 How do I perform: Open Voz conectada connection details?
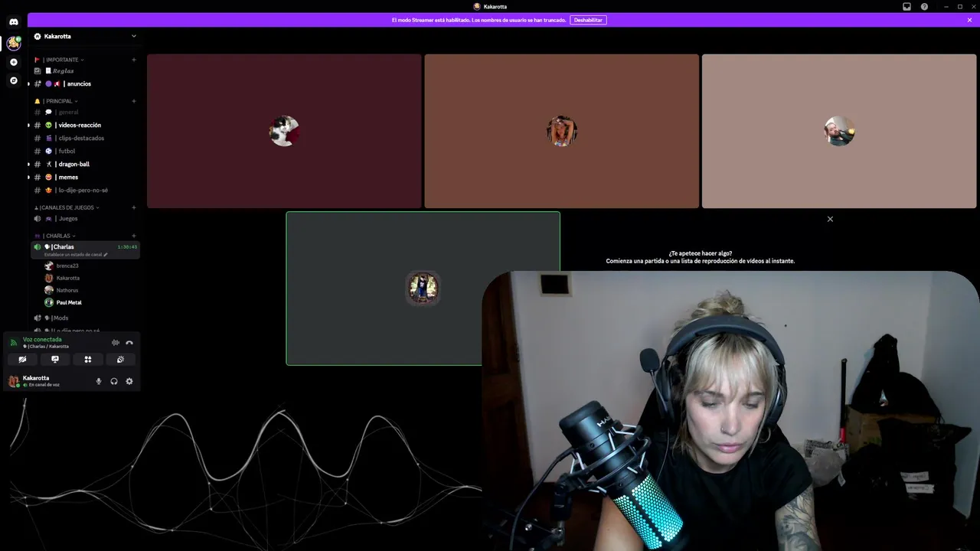[x=42, y=339]
